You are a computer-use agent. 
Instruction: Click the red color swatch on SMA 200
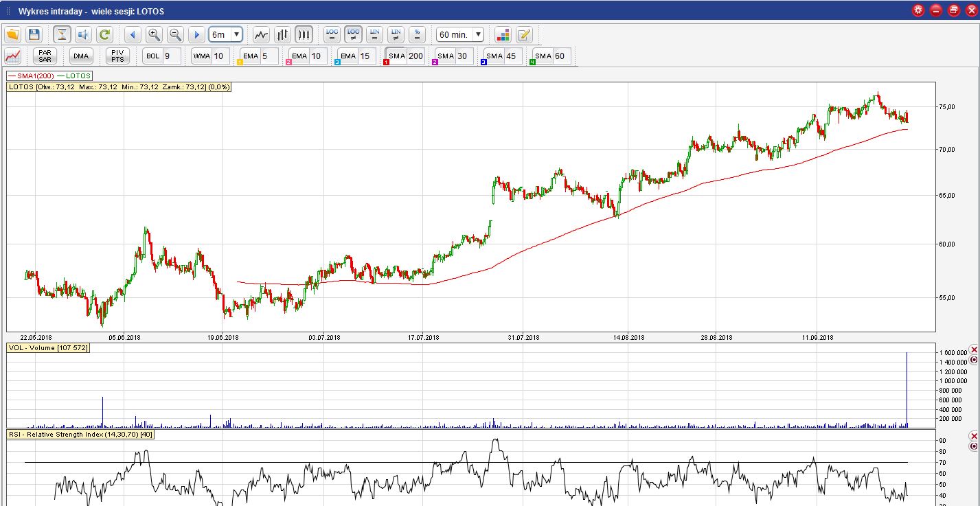click(x=386, y=62)
